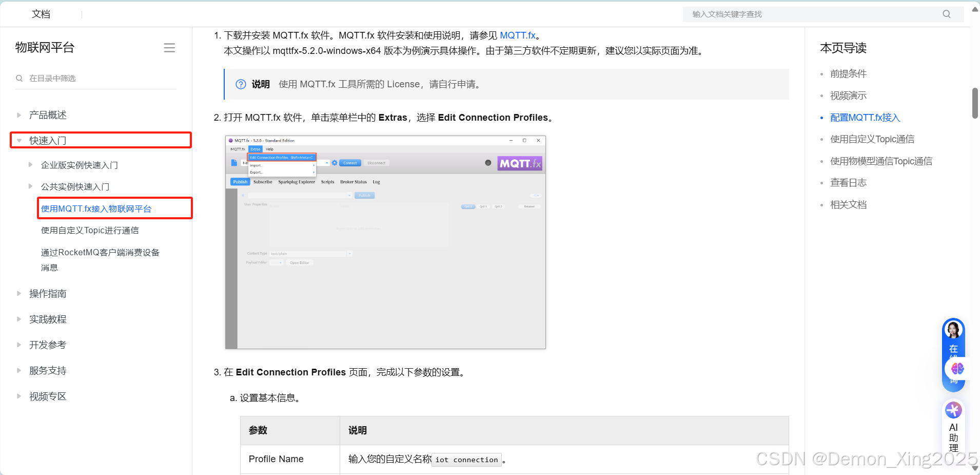This screenshot has height=475, width=980.
Task: Click the filter search icon in catalog
Action: coord(19,78)
